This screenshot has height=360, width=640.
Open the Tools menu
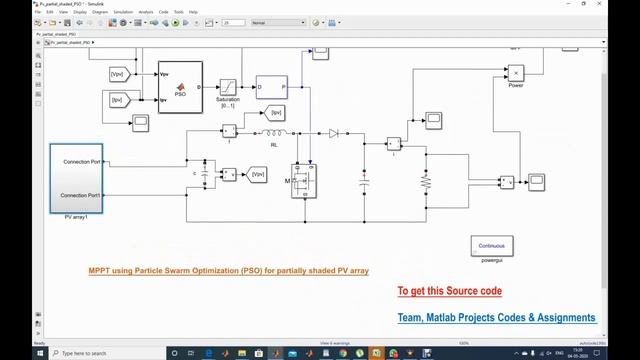point(179,12)
